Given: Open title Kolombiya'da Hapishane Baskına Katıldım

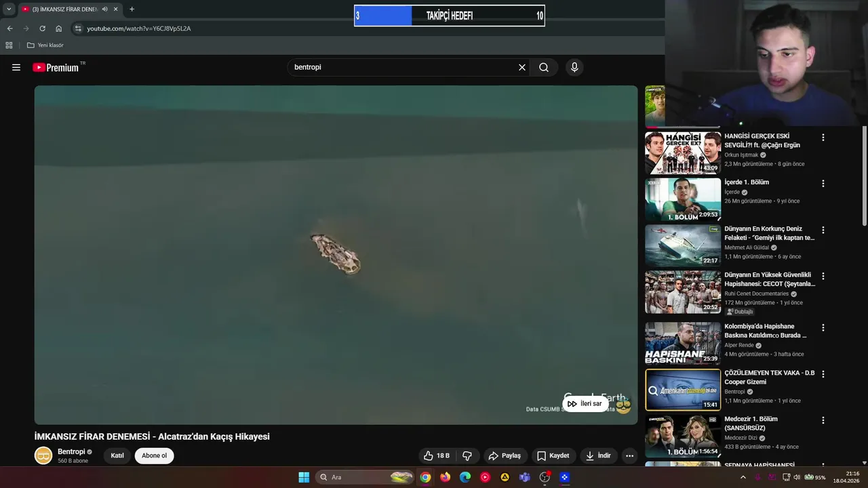Looking at the screenshot, I should tap(766, 331).
